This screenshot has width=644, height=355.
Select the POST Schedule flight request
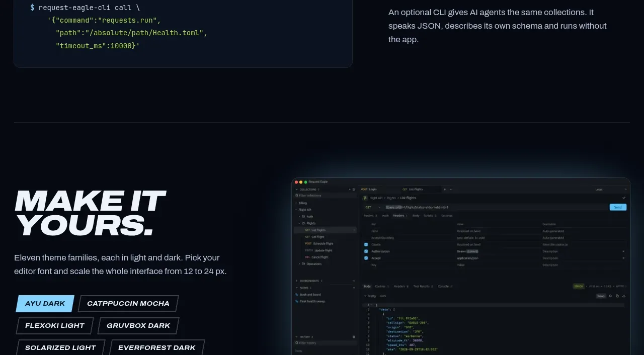pyautogui.click(x=325, y=243)
